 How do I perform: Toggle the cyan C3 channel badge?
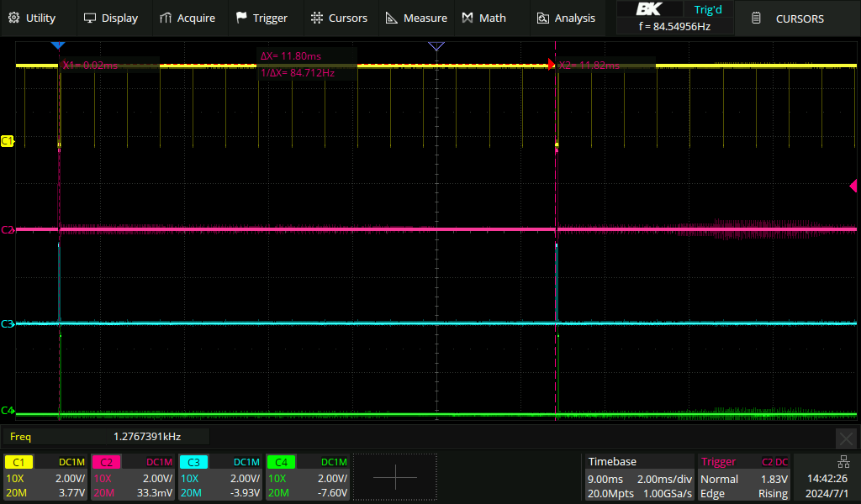click(193, 462)
